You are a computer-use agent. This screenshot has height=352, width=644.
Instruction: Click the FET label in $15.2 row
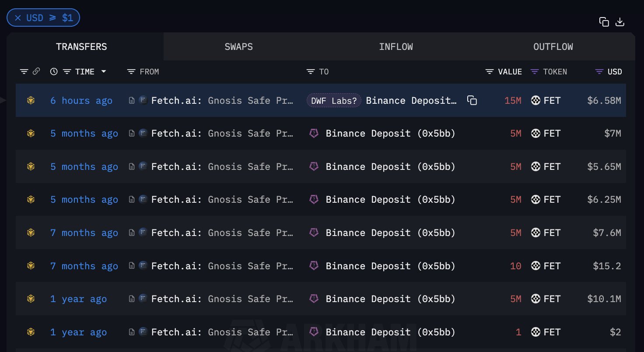[552, 266]
